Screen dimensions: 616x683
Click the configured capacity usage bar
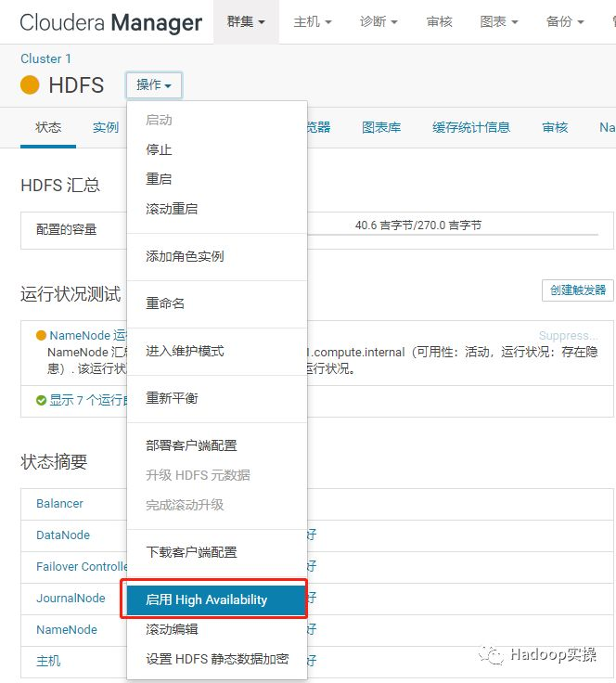[x=453, y=235]
